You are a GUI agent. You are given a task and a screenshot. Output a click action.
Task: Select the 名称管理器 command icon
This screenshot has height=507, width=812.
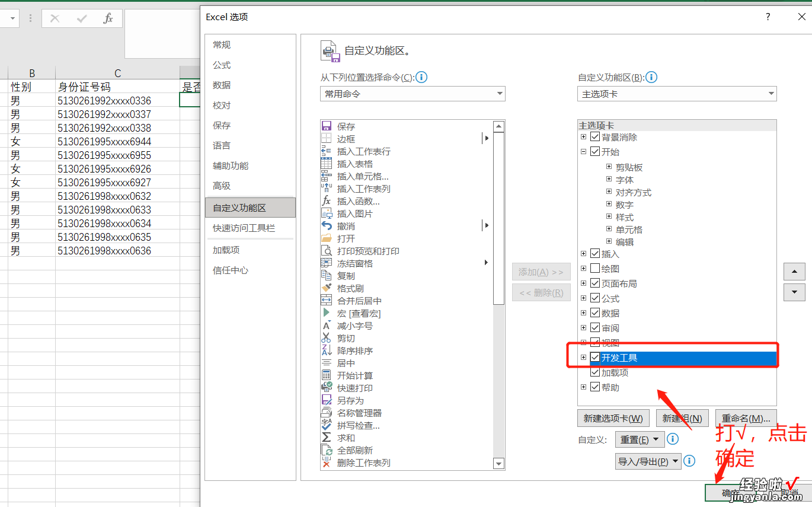[x=326, y=413]
